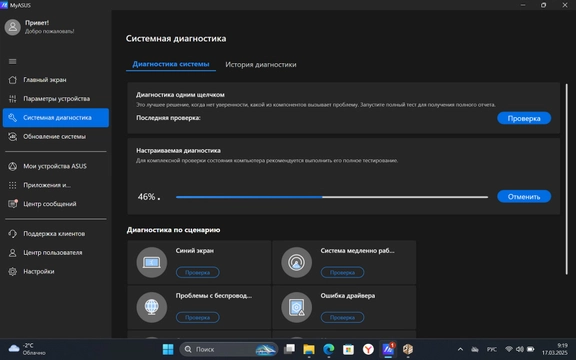Open Мои устройства ASUS menu item
This screenshot has height=360, width=576.
tap(56, 166)
